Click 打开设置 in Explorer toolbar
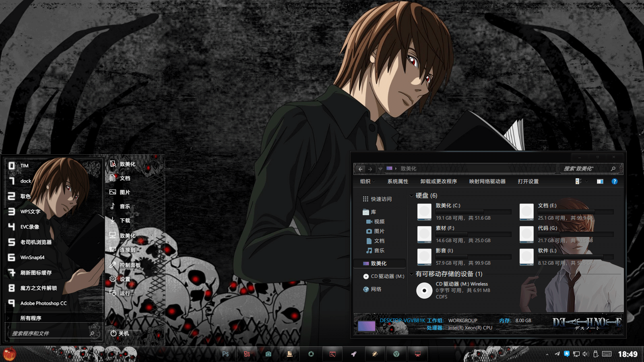The image size is (644, 362). click(528, 181)
